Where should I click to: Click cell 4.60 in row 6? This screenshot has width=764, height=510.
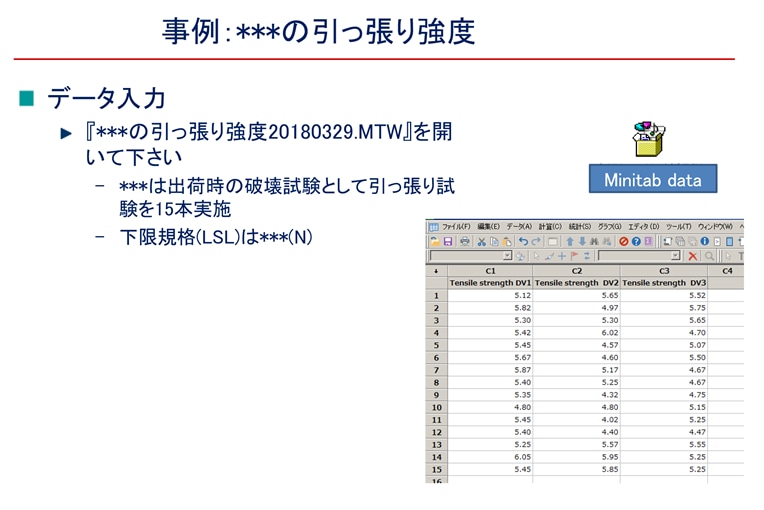tap(577, 358)
